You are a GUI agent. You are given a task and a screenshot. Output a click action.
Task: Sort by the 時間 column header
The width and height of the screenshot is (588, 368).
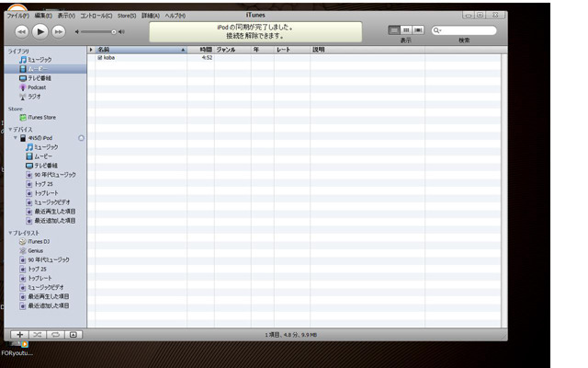pyautogui.click(x=200, y=50)
